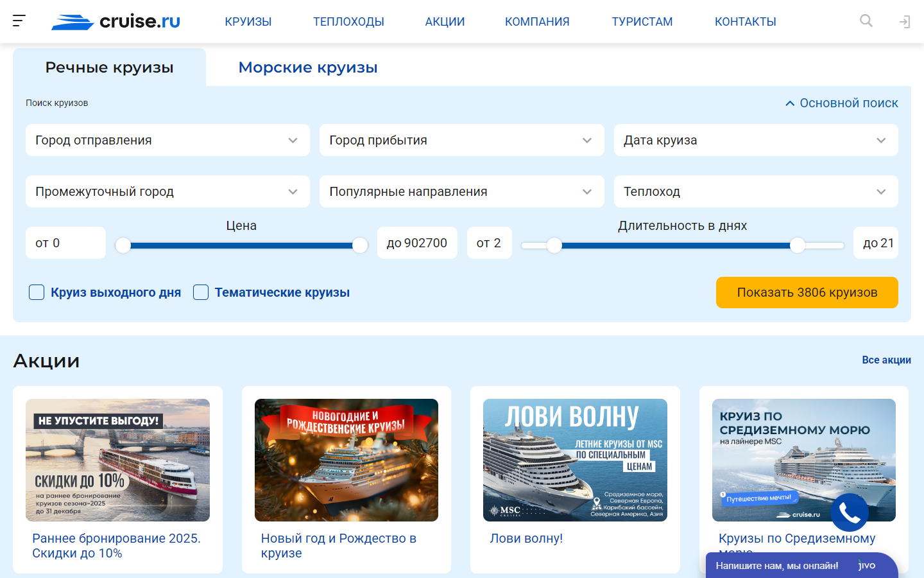Tick the Тематические круизы checkbox

point(201,292)
